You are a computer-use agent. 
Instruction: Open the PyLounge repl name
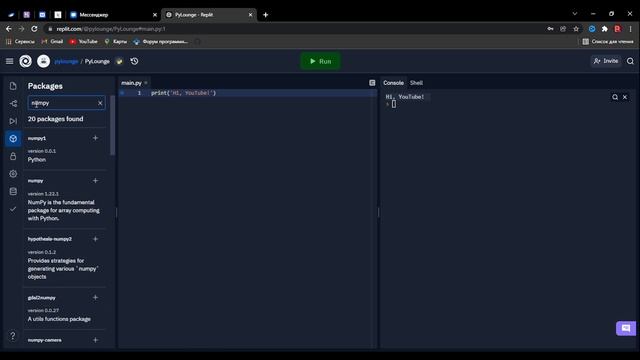coord(97,61)
